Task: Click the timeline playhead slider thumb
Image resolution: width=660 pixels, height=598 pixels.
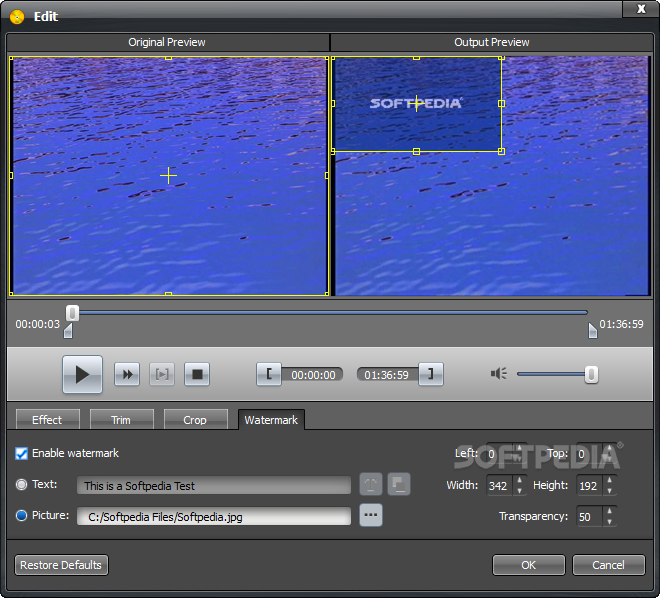Action: coord(72,313)
